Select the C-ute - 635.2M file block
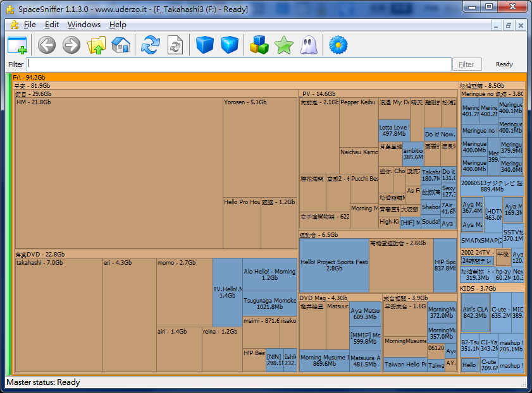The width and height of the screenshot is (532, 393). (500, 312)
